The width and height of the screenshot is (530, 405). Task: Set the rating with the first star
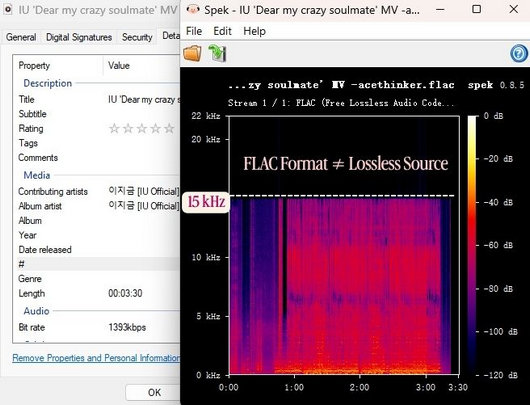pos(114,128)
